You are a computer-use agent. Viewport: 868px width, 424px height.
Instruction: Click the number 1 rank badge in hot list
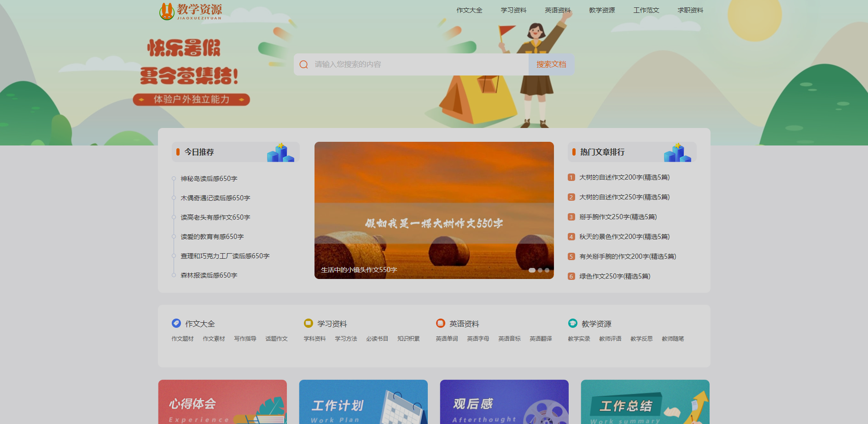tap(571, 177)
